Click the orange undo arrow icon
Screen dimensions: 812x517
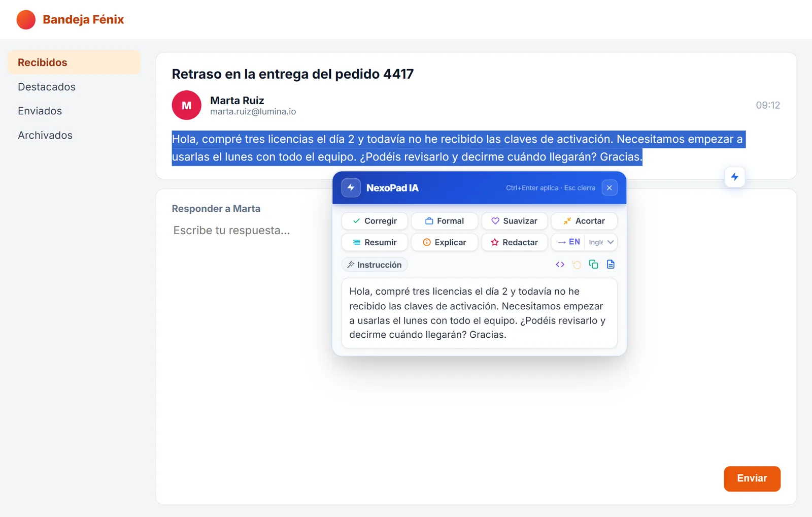577,265
